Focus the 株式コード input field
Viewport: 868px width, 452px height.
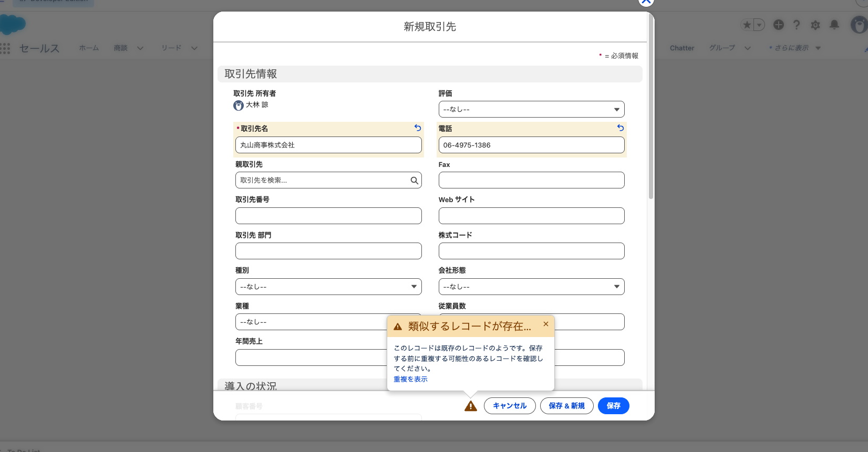pyautogui.click(x=531, y=251)
